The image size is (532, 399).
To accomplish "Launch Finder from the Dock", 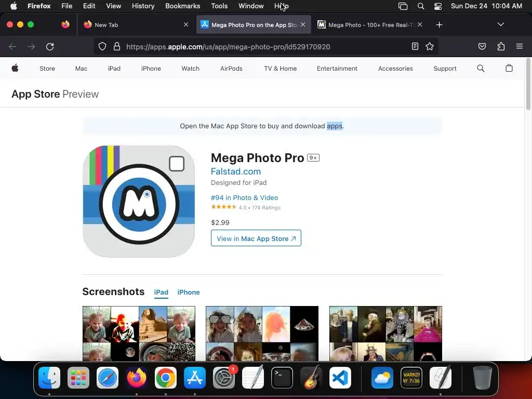I will click(x=49, y=377).
